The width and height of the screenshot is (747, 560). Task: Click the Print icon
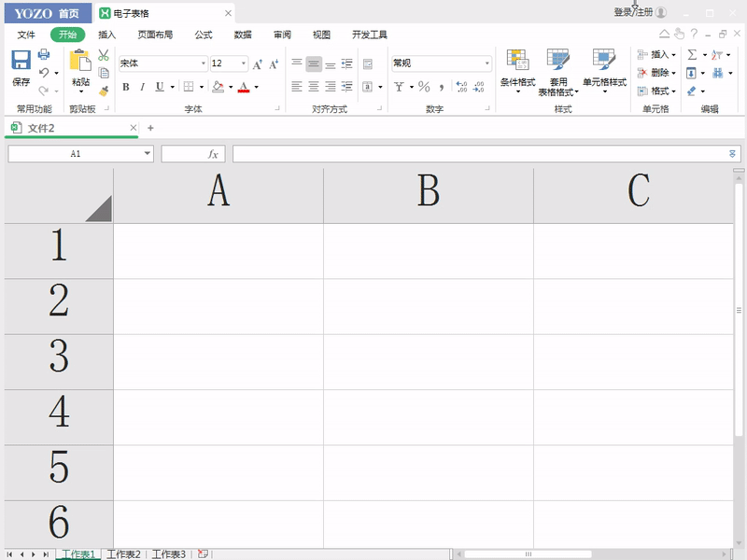coord(44,54)
